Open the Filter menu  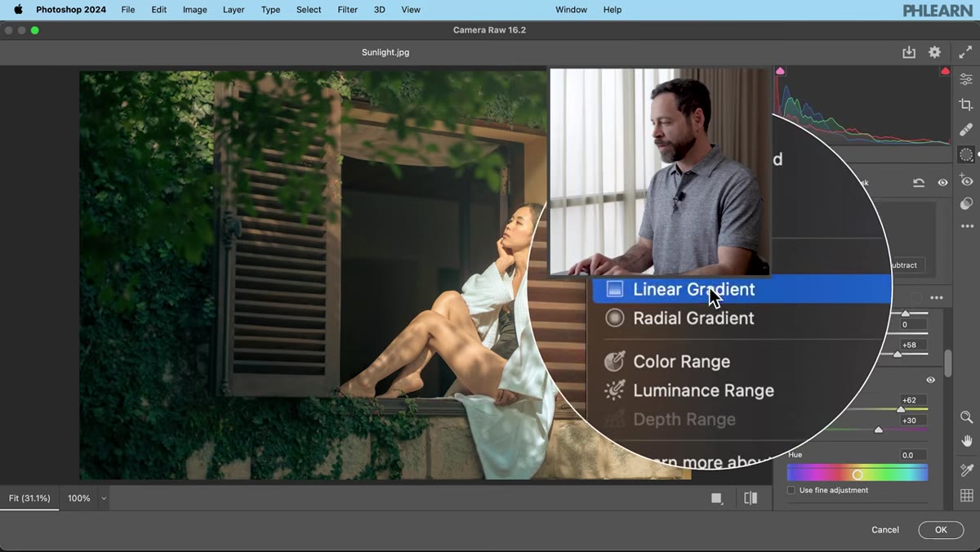coord(348,10)
